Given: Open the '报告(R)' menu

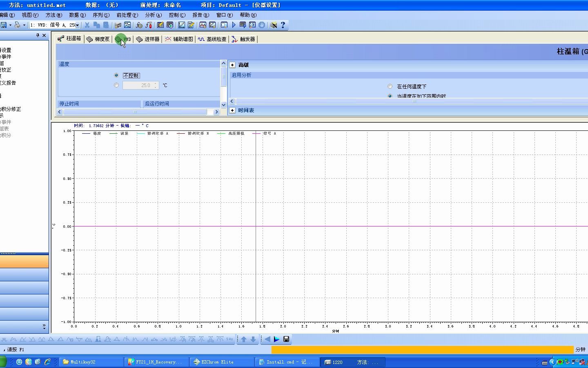Looking at the screenshot, I should 200,15.
